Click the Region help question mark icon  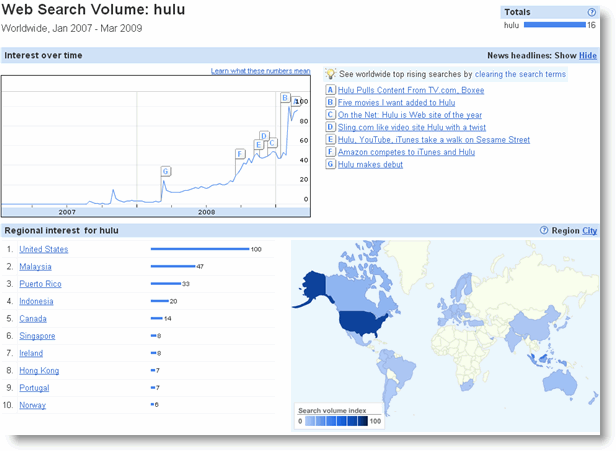click(x=544, y=230)
